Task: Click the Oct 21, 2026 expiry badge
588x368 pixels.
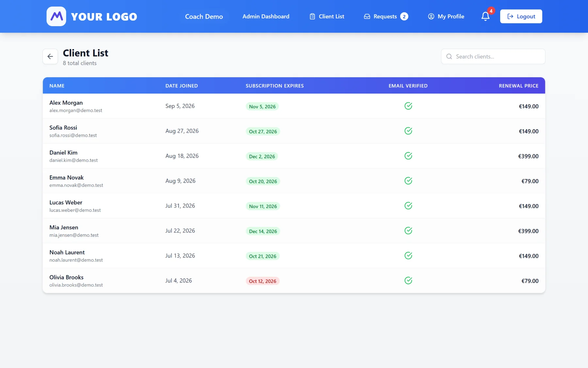Action: (x=263, y=256)
